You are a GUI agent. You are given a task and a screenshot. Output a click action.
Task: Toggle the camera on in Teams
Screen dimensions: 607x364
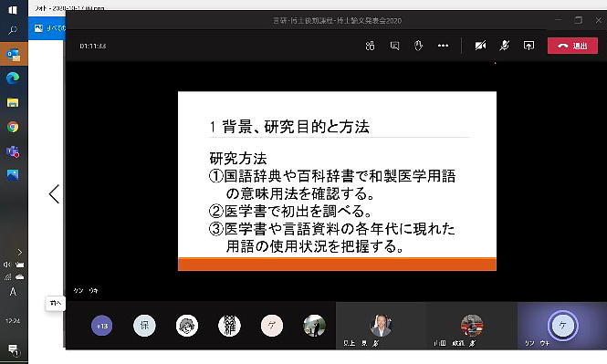coord(480,46)
